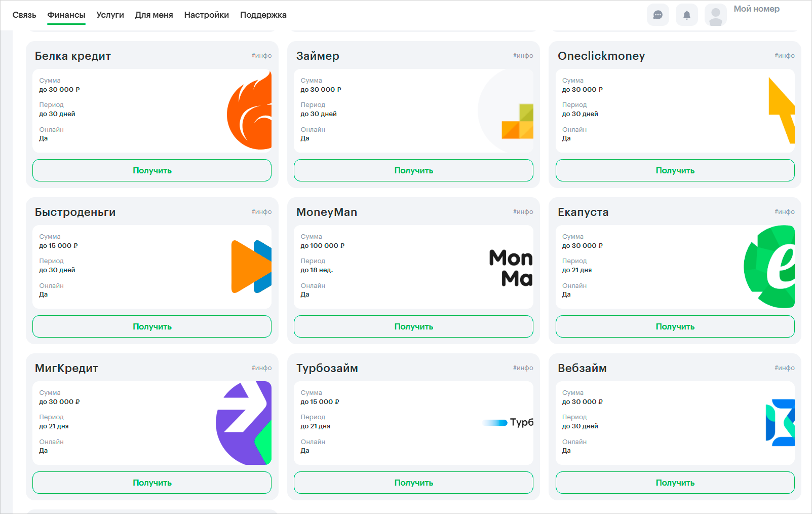Click the Мой номер link
812x514 pixels.
click(x=756, y=9)
